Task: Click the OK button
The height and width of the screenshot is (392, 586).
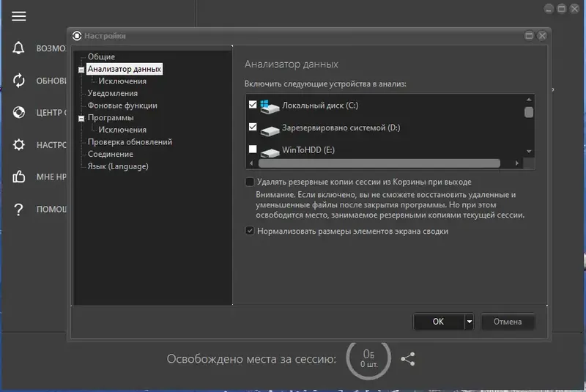Action: tap(438, 322)
